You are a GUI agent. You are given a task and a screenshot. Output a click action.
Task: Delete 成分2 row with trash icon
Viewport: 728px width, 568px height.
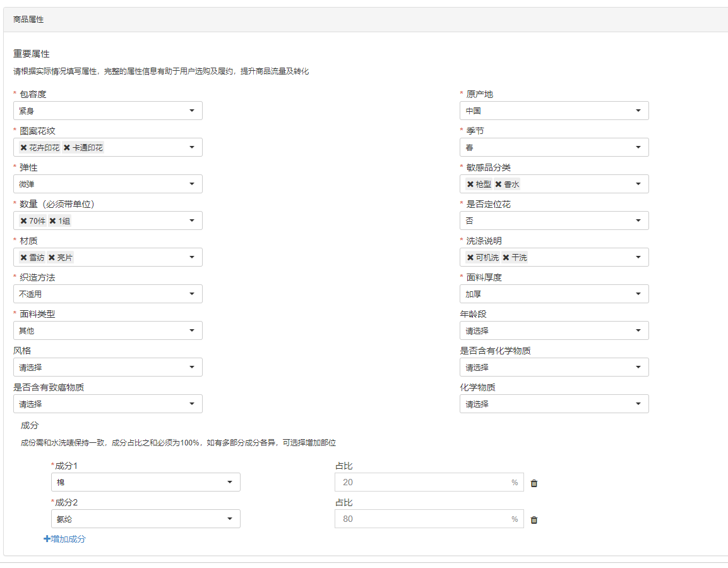[x=534, y=520]
